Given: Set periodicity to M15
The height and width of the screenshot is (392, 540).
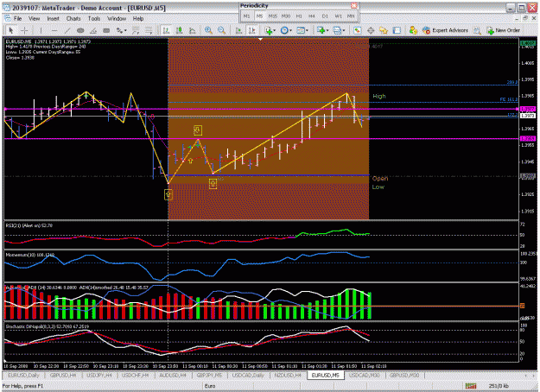Looking at the screenshot, I should coord(272,16).
